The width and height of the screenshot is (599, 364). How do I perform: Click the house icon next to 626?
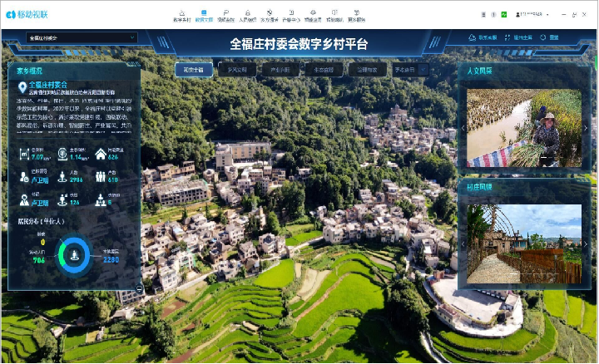pos(101,154)
